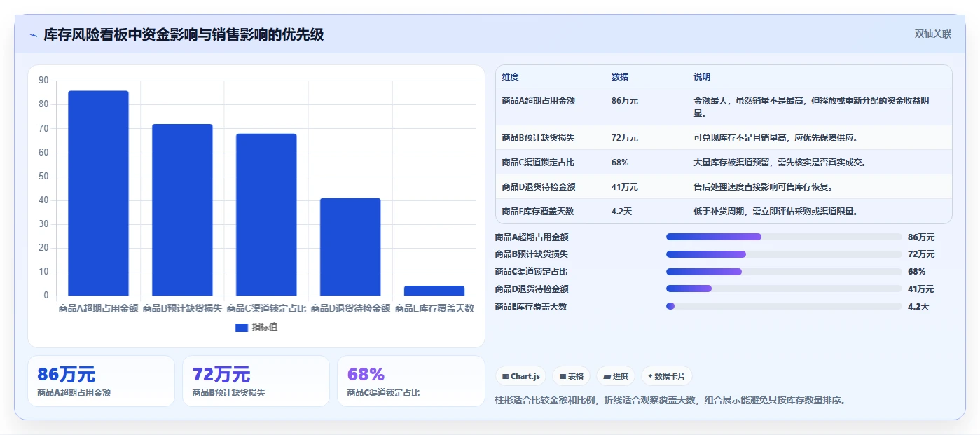980x435 pixels.
Task: Click 商品E库存覆盖天数 label in progress list
Action: 531,306
